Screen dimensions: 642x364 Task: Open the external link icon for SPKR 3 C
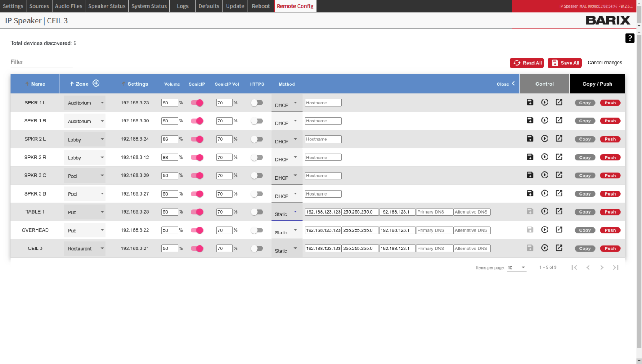tap(559, 175)
